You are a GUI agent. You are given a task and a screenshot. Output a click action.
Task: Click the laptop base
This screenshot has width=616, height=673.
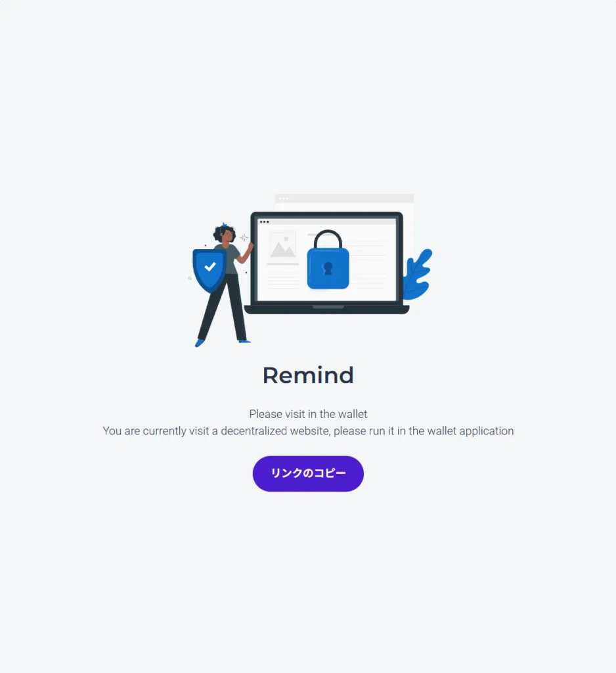(327, 310)
